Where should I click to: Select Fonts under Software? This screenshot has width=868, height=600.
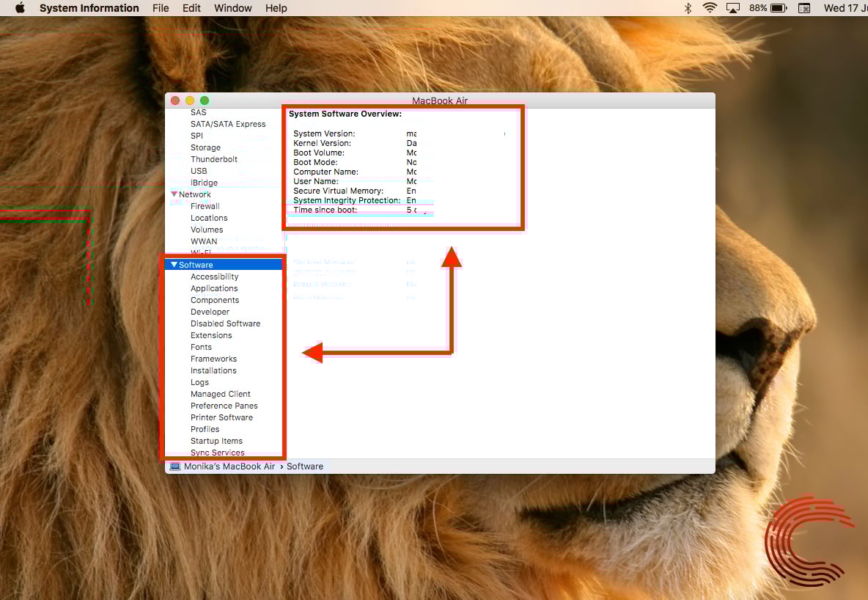coord(201,348)
